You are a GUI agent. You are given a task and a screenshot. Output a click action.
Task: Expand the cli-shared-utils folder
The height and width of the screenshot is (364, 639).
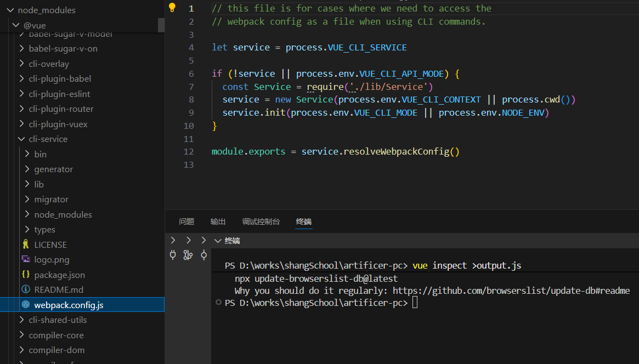21,320
